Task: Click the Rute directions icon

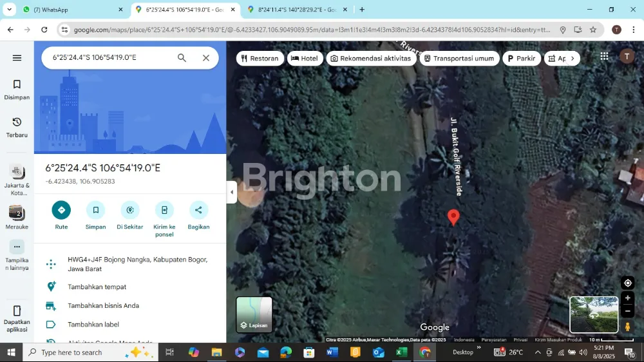Action: pos(61,210)
